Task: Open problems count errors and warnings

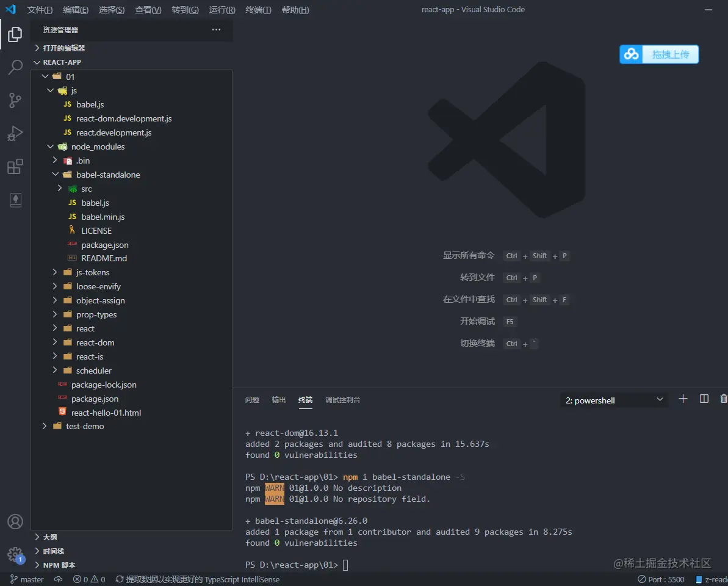Action: tap(89, 579)
